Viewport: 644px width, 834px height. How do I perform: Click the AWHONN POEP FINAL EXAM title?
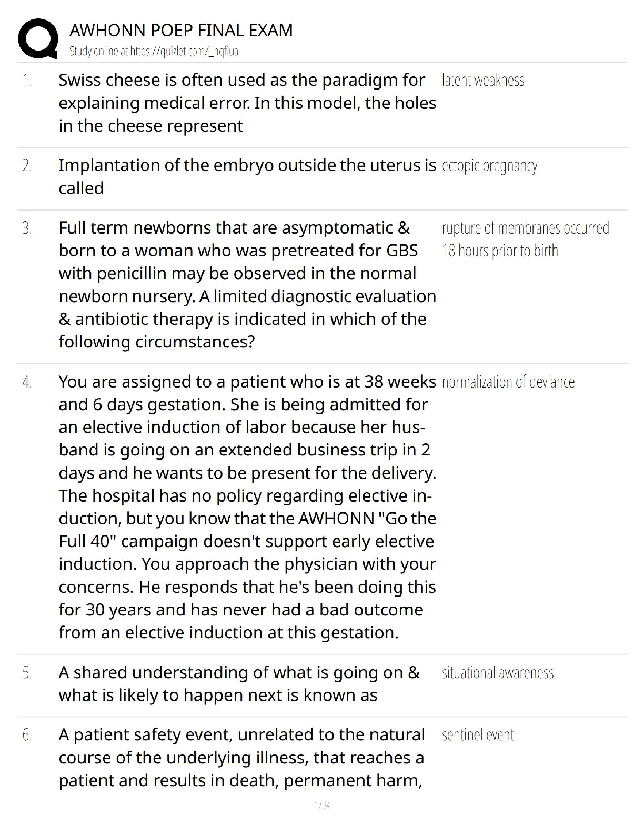pos(181,30)
